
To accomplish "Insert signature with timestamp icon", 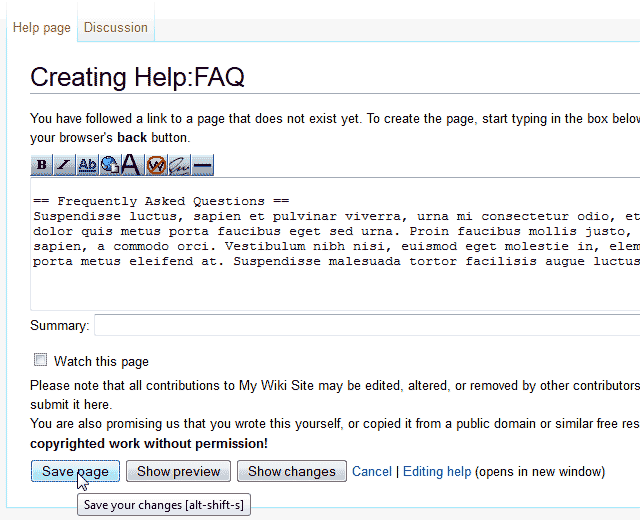I will (179, 165).
